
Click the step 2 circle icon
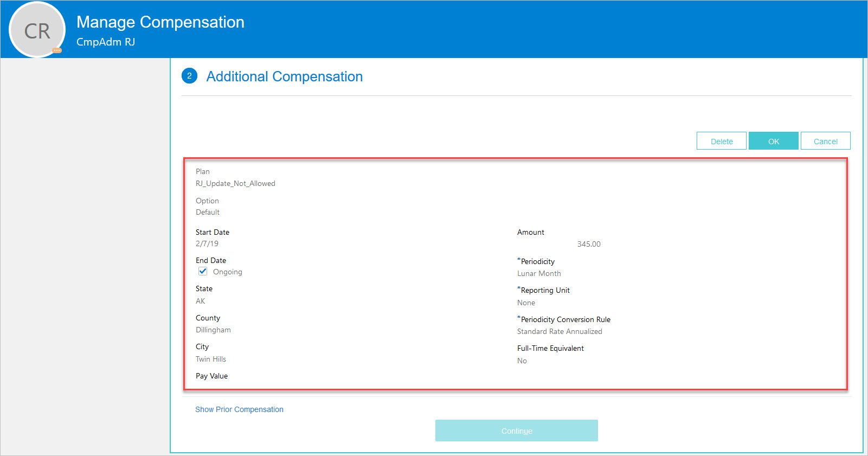[x=189, y=76]
